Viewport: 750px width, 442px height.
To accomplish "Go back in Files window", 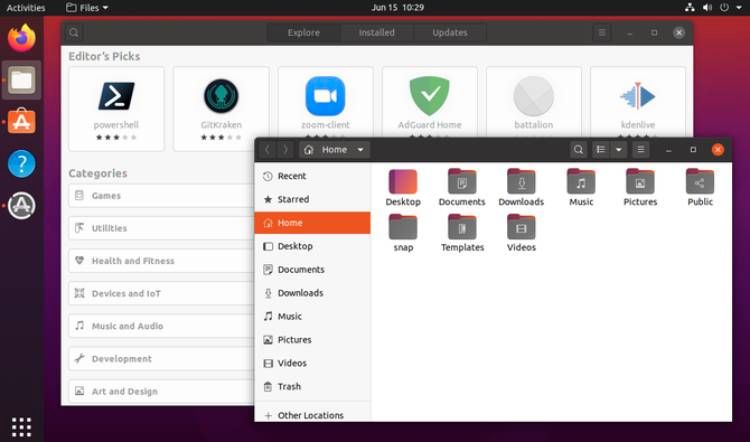I will tap(268, 150).
